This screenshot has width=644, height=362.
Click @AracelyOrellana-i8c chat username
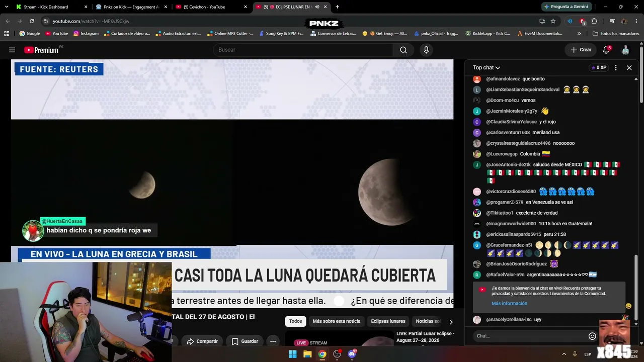509,320
